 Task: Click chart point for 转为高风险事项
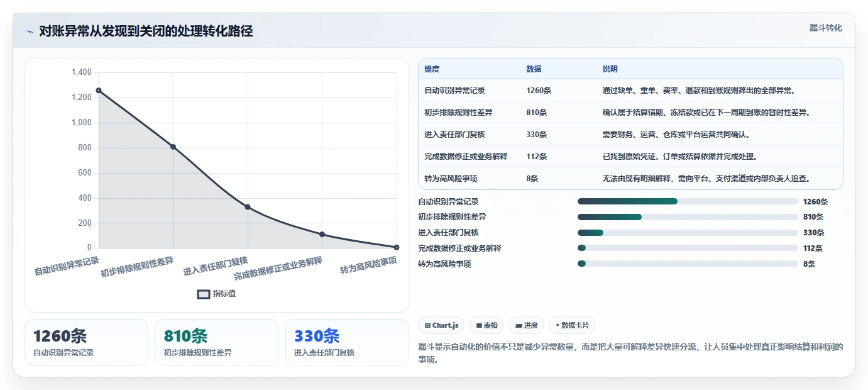click(397, 247)
